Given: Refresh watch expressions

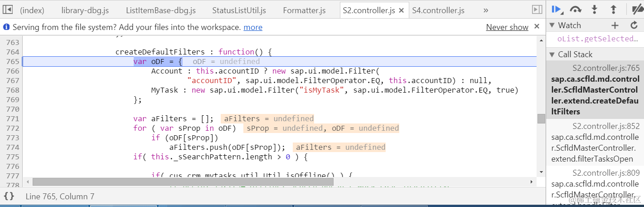Looking at the screenshot, I should point(634,25).
